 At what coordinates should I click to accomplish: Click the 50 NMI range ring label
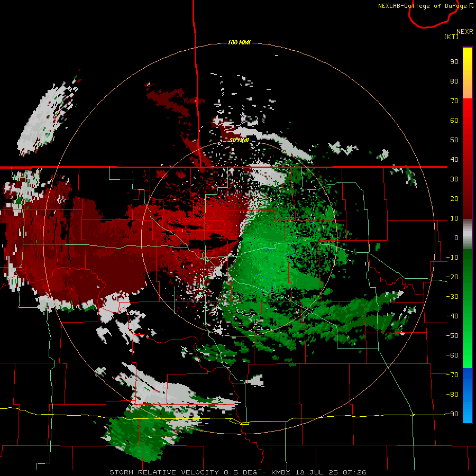(239, 140)
